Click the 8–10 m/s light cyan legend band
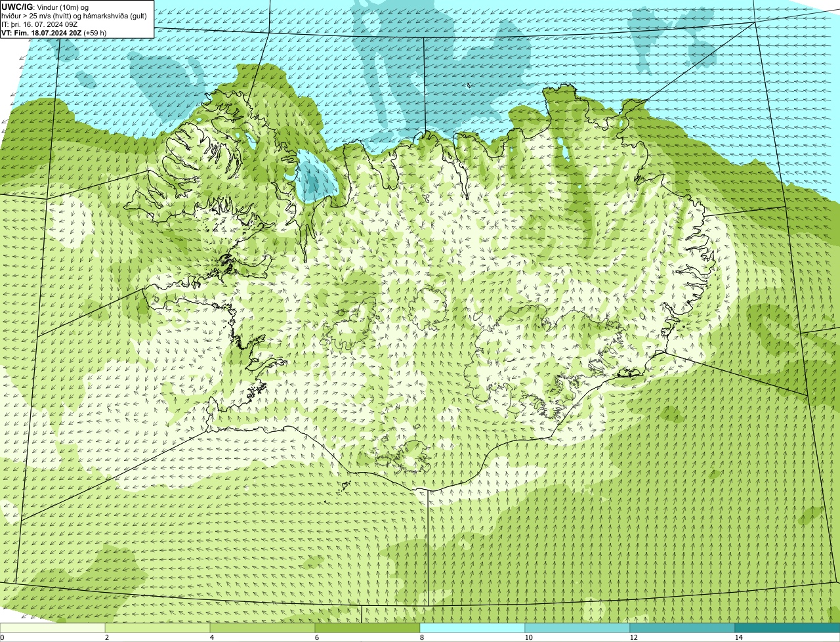The width and height of the screenshot is (840, 642). pos(472,628)
